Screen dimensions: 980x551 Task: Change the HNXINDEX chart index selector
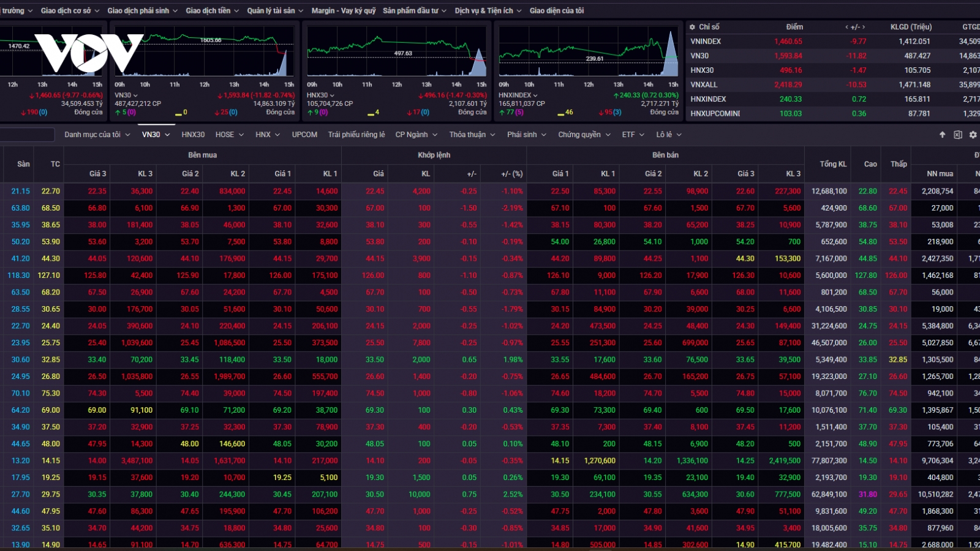click(x=518, y=95)
